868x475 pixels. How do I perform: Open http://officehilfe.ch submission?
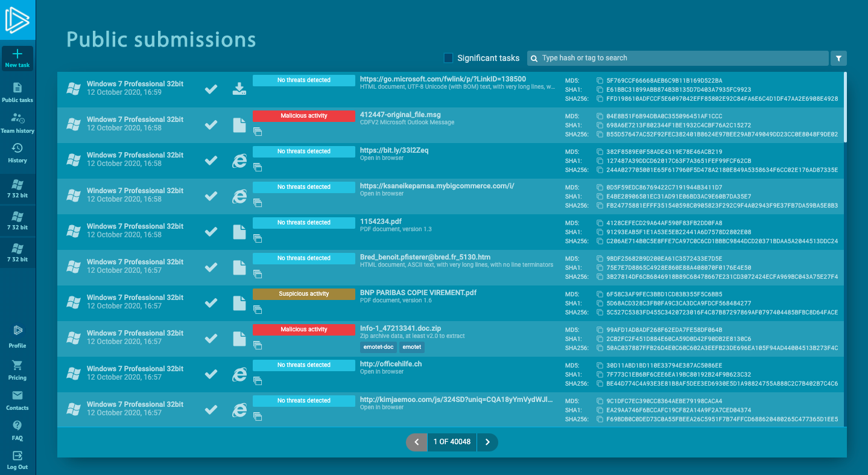[x=391, y=364]
